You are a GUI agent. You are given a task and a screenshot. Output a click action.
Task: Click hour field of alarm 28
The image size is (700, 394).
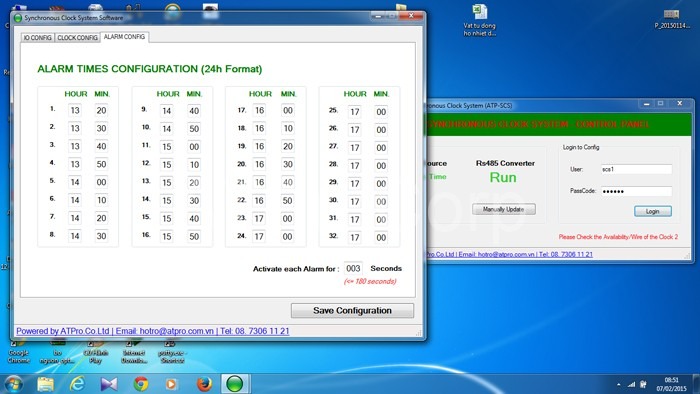(x=354, y=166)
